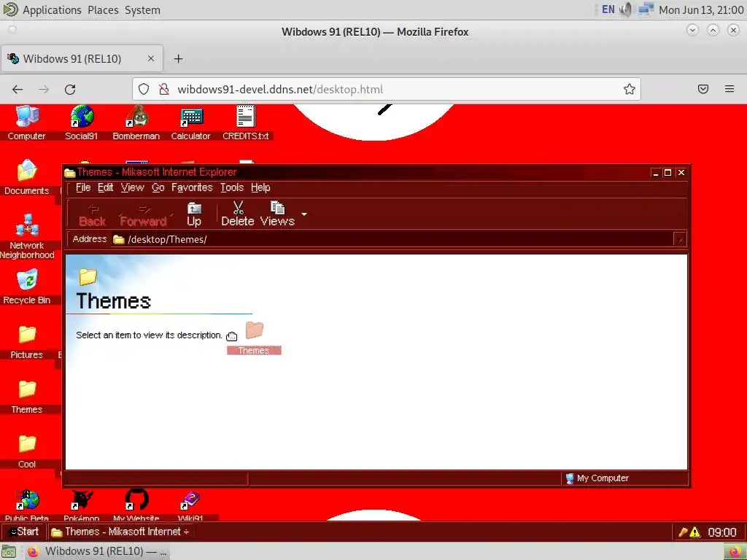
Task: Open the System menu in top panel
Action: (x=142, y=10)
